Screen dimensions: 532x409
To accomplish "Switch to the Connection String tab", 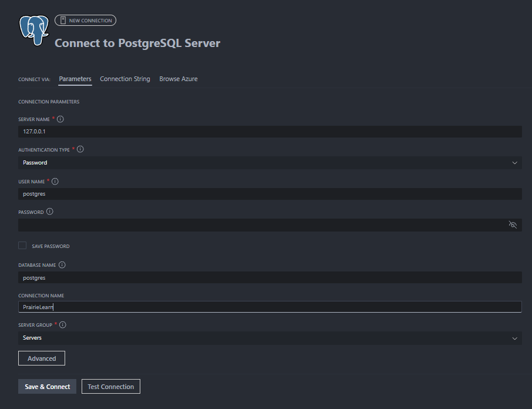I will pyautogui.click(x=125, y=79).
